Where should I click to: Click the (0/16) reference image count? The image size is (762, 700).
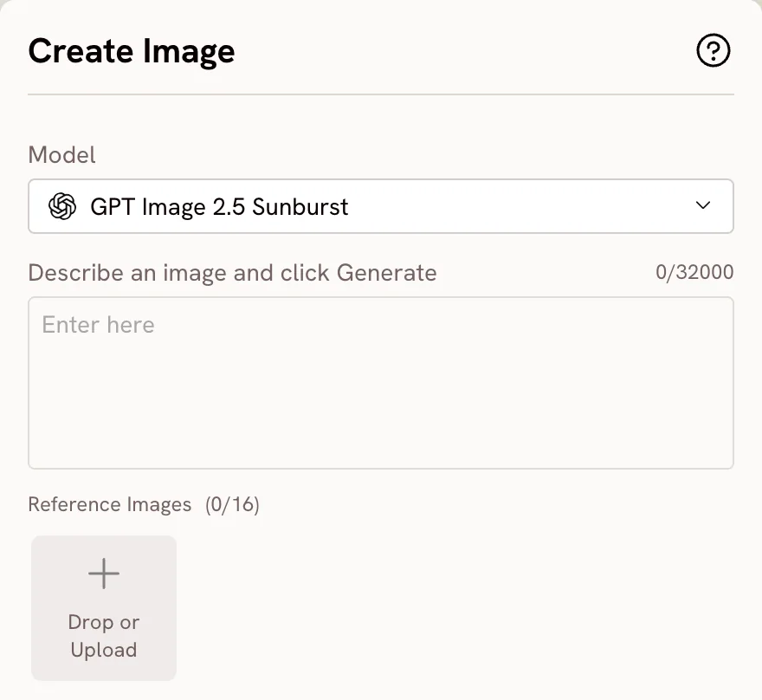tap(232, 504)
